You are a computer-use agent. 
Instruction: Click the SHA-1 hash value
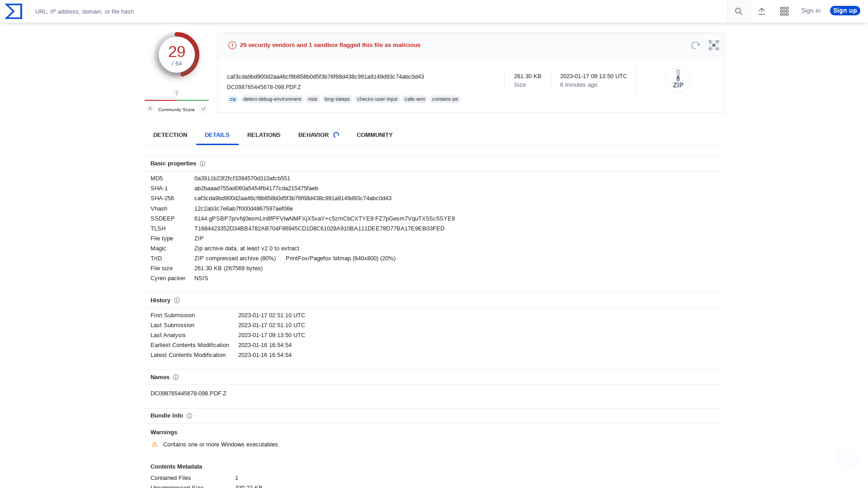(x=256, y=188)
